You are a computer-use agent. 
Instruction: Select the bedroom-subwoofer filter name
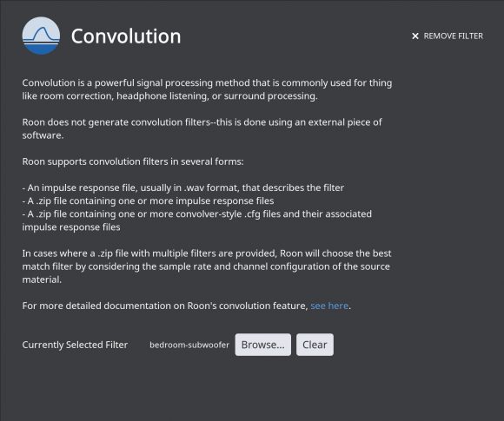click(x=189, y=345)
